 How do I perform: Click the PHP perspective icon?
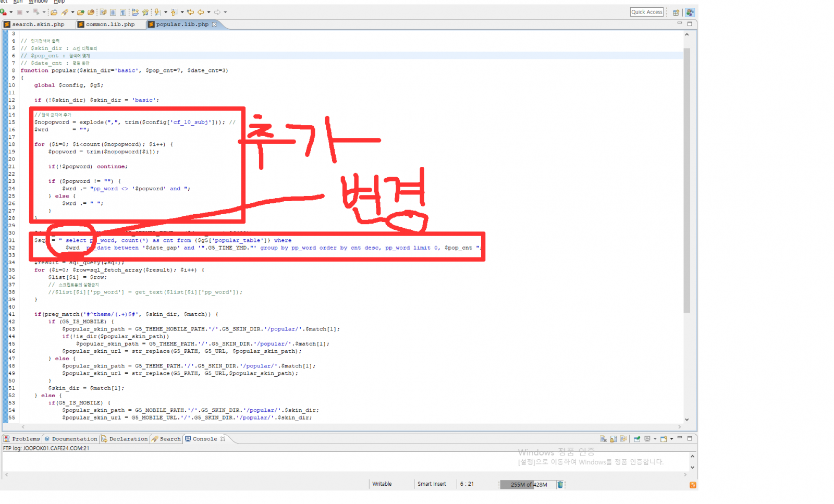coord(690,13)
